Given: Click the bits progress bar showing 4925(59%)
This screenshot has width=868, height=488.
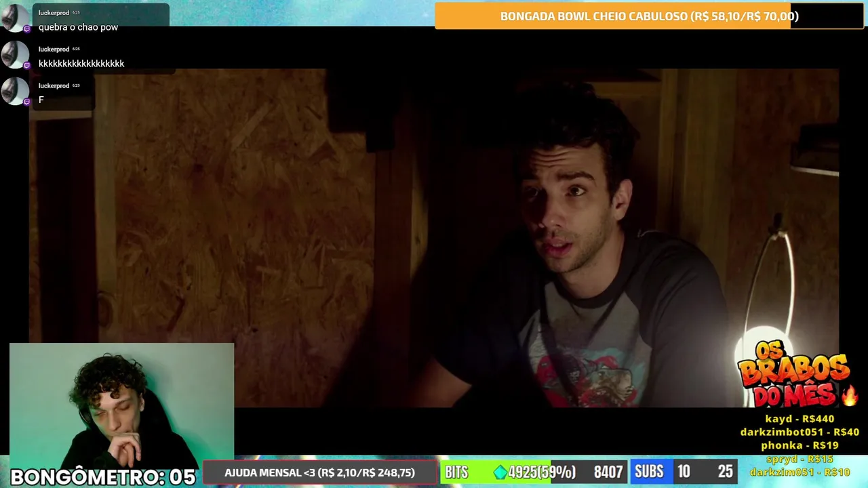Looking at the screenshot, I should tap(535, 472).
